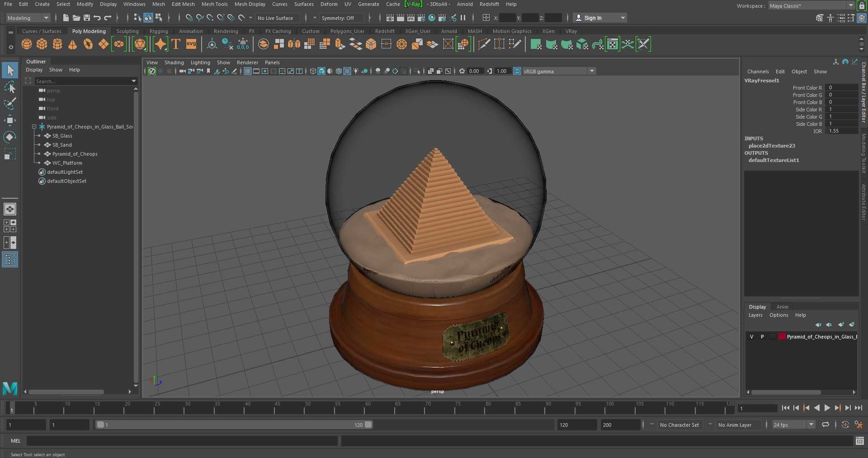
Task: Toggle auto keyframe button
Action: (x=845, y=425)
